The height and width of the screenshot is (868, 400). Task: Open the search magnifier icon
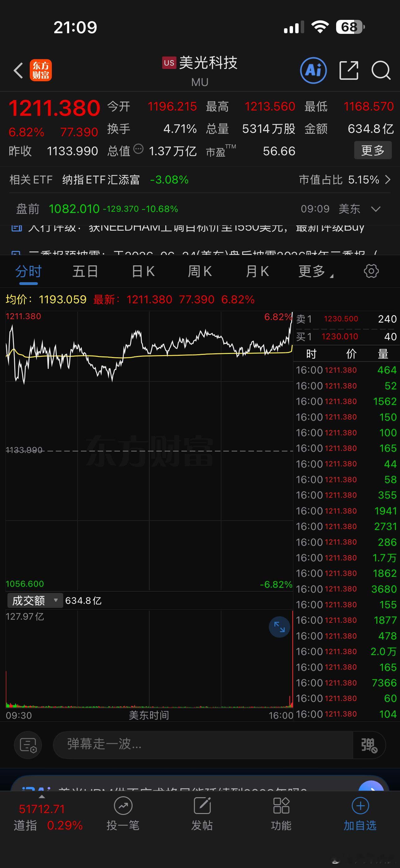tap(381, 70)
